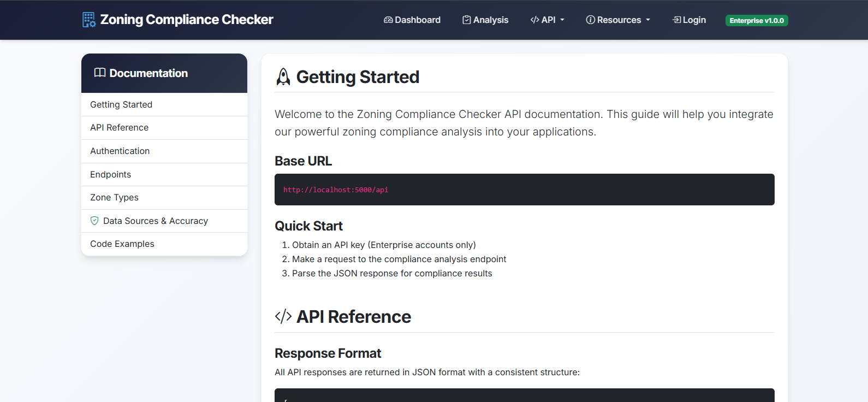Viewport: 868px width, 402px height.
Task: Open the Analysis nav item
Action: (x=485, y=20)
